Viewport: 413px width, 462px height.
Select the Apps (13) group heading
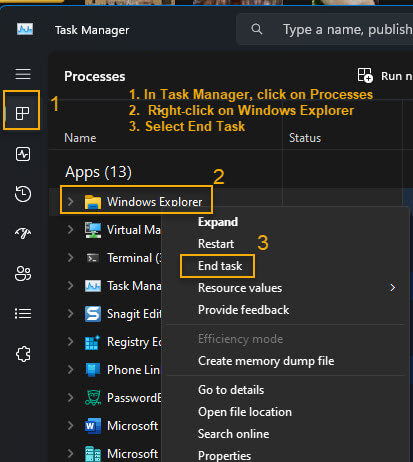[98, 172]
